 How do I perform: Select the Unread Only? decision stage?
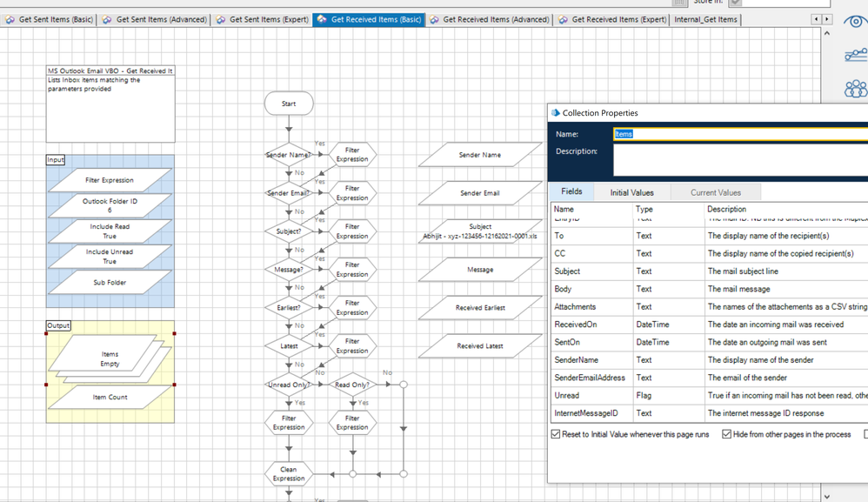tap(288, 385)
